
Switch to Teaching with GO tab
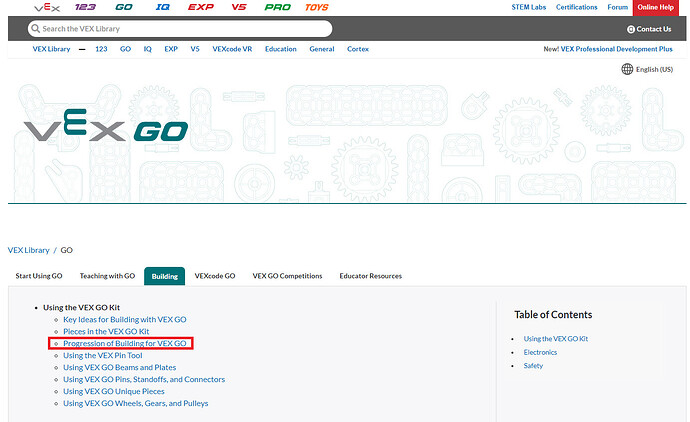[x=107, y=276]
